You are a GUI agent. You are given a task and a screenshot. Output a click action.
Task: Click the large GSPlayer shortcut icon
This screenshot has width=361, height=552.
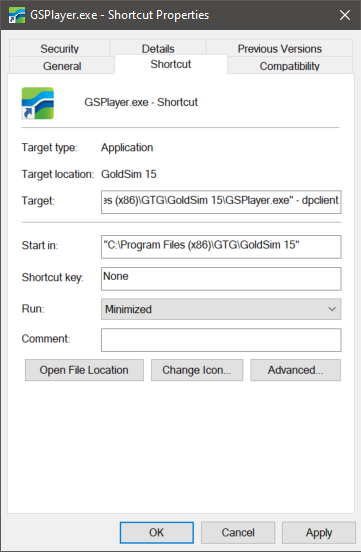(38, 103)
